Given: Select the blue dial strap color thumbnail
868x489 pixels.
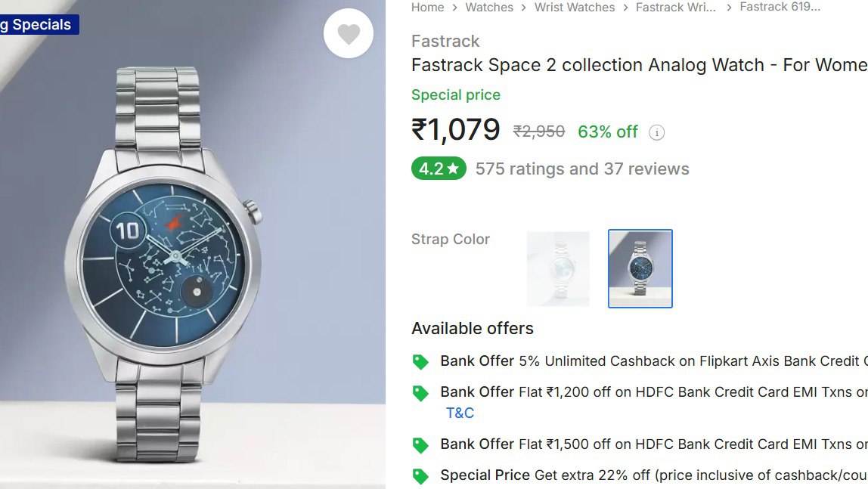Looking at the screenshot, I should coord(640,269).
